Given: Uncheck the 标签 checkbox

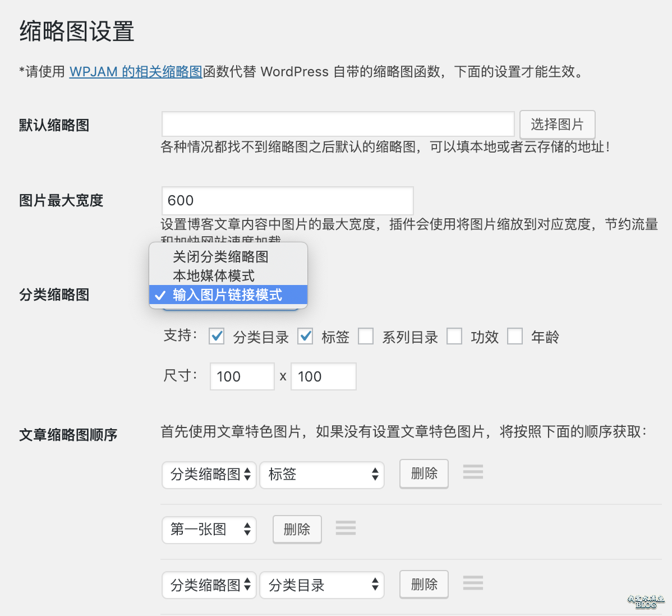Looking at the screenshot, I should point(305,337).
